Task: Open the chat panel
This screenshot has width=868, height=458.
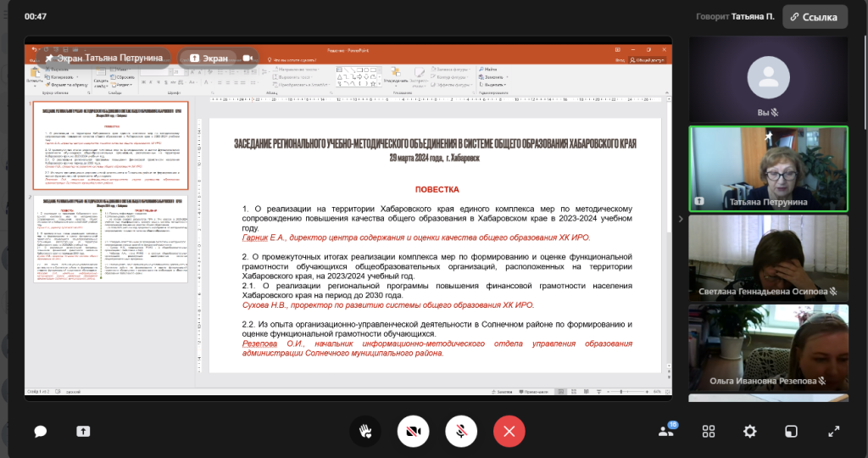Action: coord(40,431)
